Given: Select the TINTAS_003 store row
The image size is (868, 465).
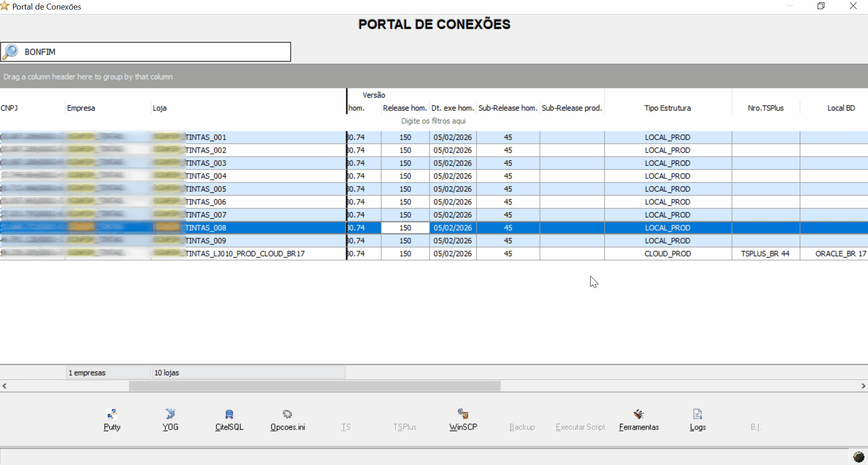Looking at the screenshot, I should 434,163.
